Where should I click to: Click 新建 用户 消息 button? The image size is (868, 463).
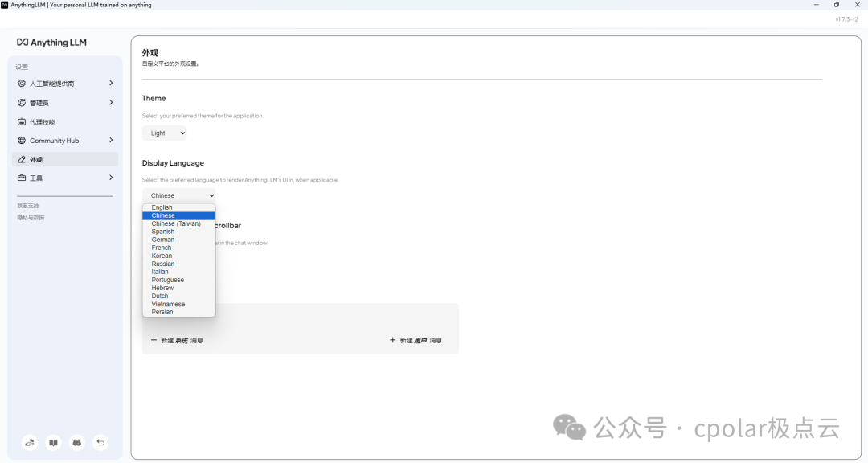(416, 340)
